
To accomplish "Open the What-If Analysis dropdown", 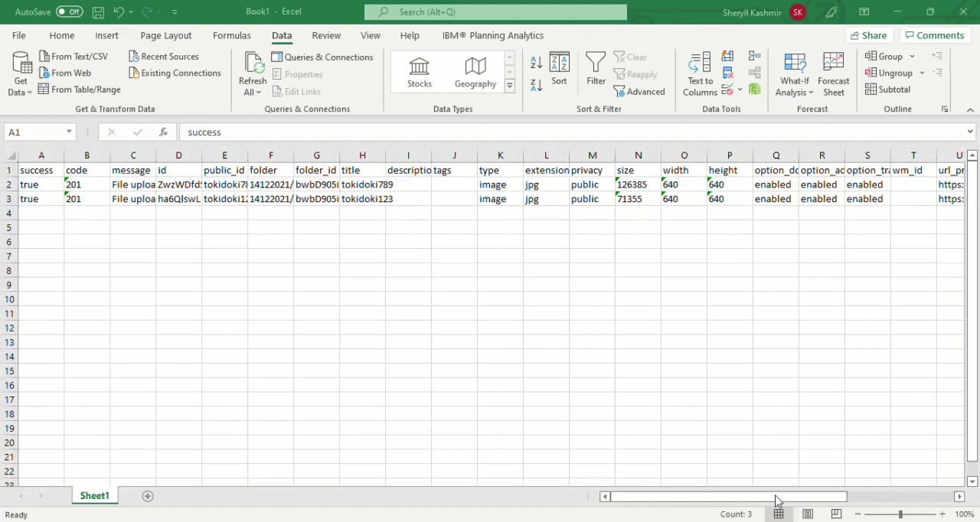I will [794, 86].
